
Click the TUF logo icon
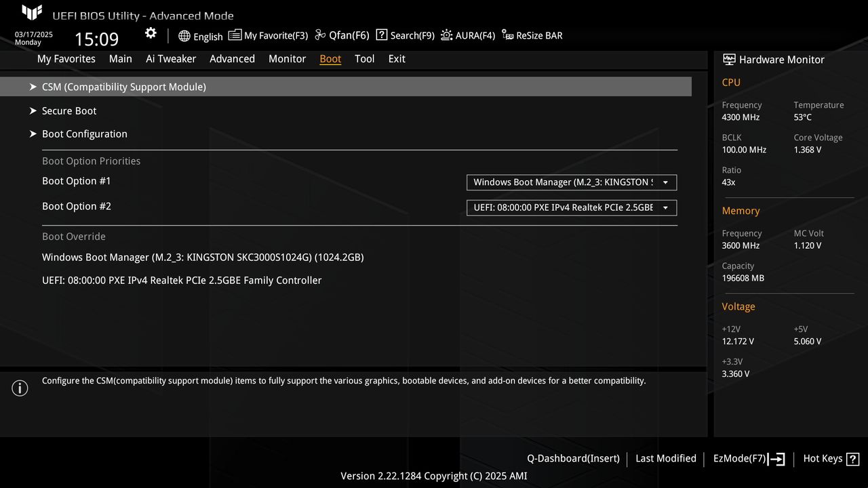pyautogui.click(x=32, y=13)
